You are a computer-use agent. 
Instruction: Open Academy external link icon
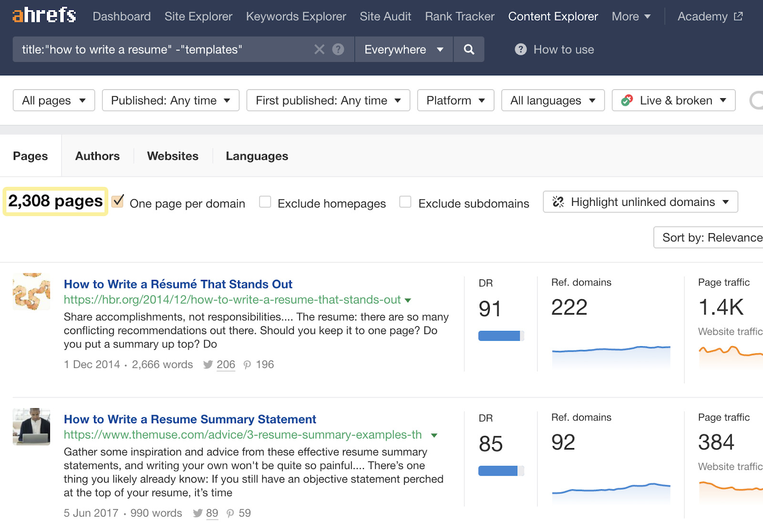pos(738,16)
